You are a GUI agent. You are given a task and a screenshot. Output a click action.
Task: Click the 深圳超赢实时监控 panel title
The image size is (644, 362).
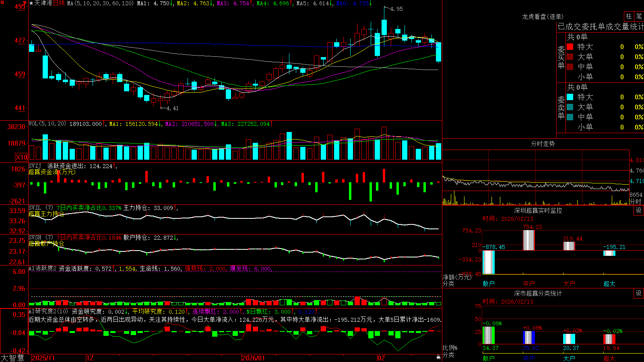(x=538, y=210)
